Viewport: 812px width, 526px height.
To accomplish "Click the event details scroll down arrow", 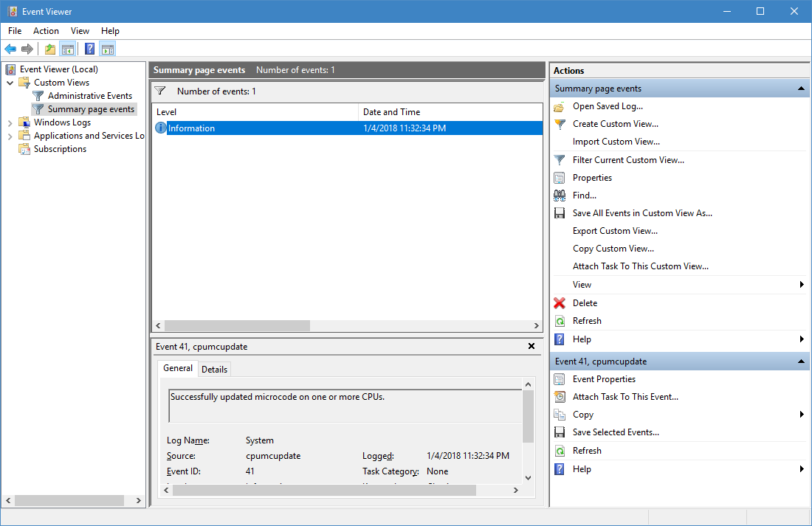I will click(528, 478).
